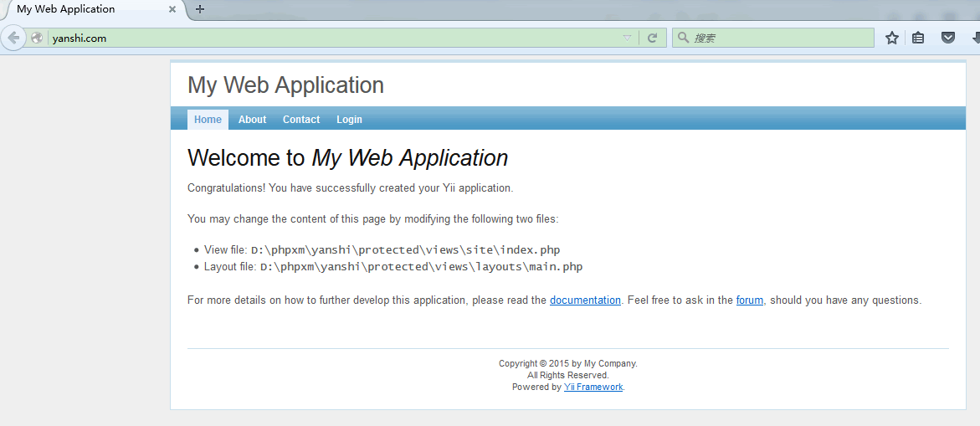Open the bookmarks list icon
The width and height of the screenshot is (980, 426).
click(918, 38)
